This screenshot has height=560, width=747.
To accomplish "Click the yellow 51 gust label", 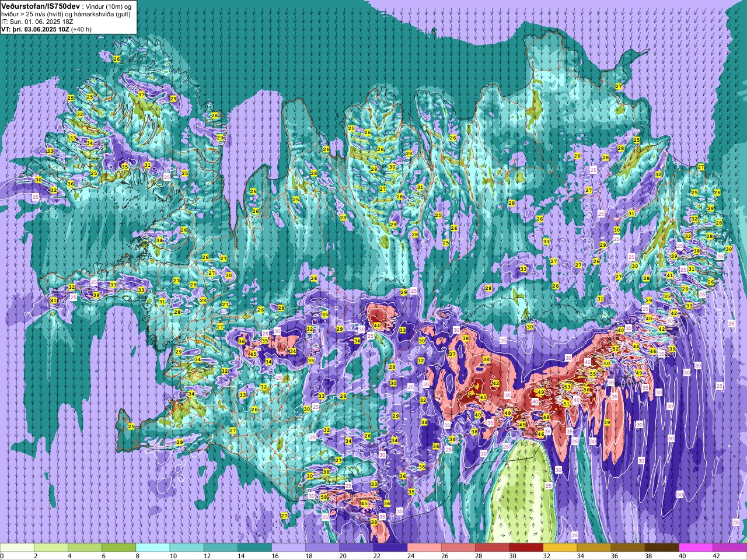I will click(566, 403).
